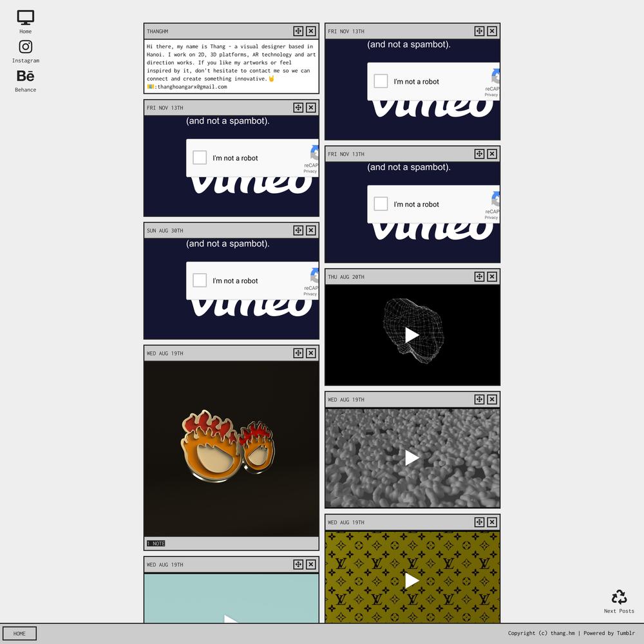Screen dimensions: 644x644
Task: Grab the move icon on the SUN AUG 30TH window
Action: coord(298,231)
